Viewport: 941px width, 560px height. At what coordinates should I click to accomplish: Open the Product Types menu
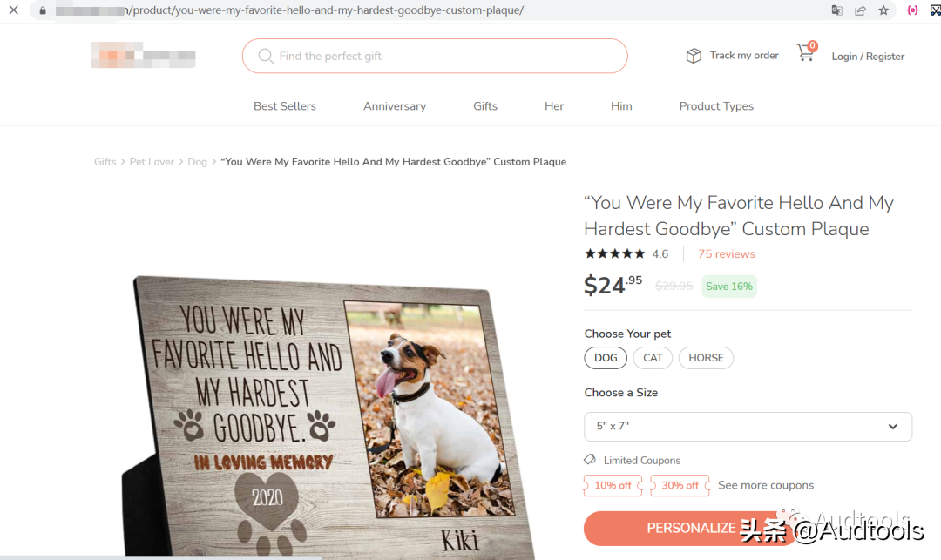(716, 106)
